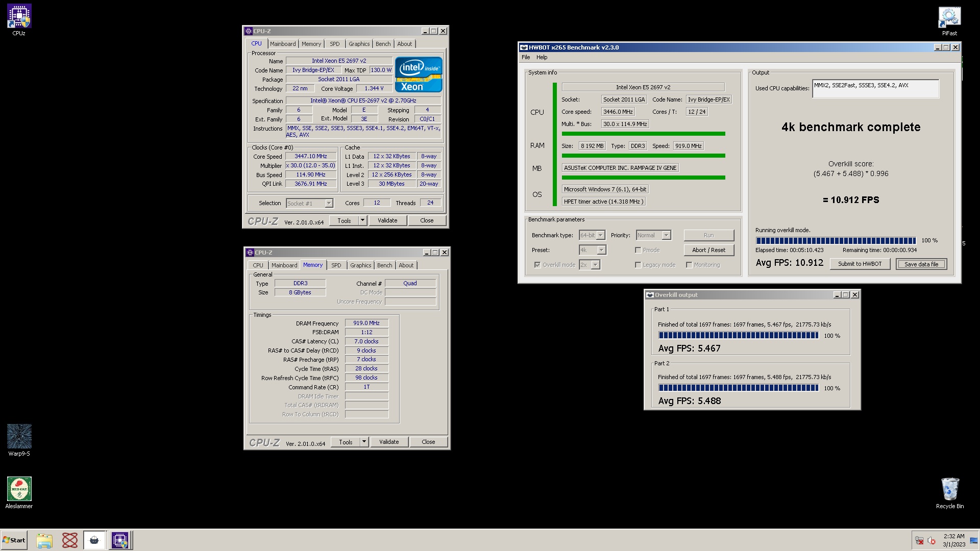Switch to Mainboard tab in upper CPU-Z
Viewport: 980px width, 551px height.
tap(283, 44)
